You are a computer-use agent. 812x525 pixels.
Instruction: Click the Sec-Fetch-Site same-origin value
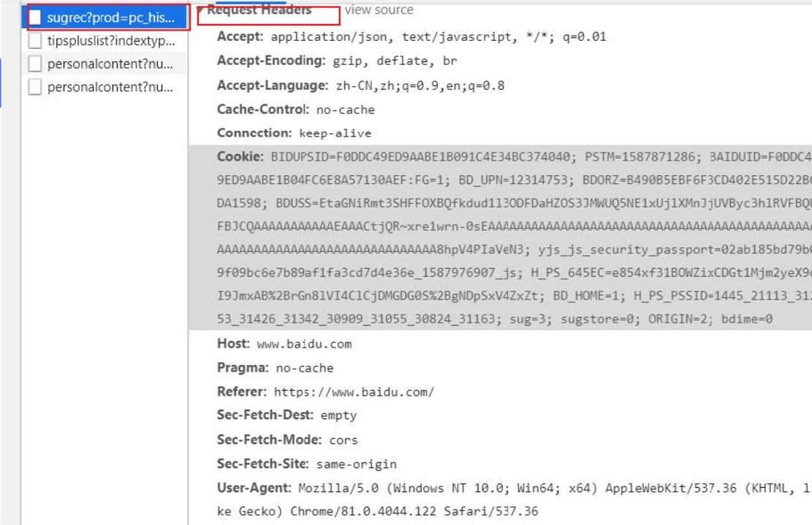click(356, 464)
